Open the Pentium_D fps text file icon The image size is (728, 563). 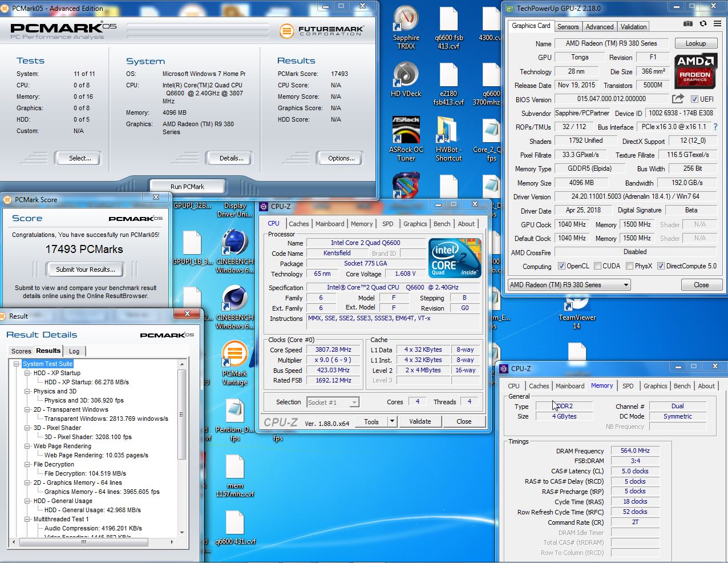[234, 420]
